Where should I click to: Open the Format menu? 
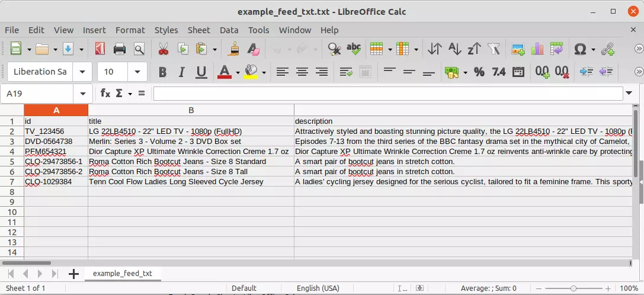point(130,30)
